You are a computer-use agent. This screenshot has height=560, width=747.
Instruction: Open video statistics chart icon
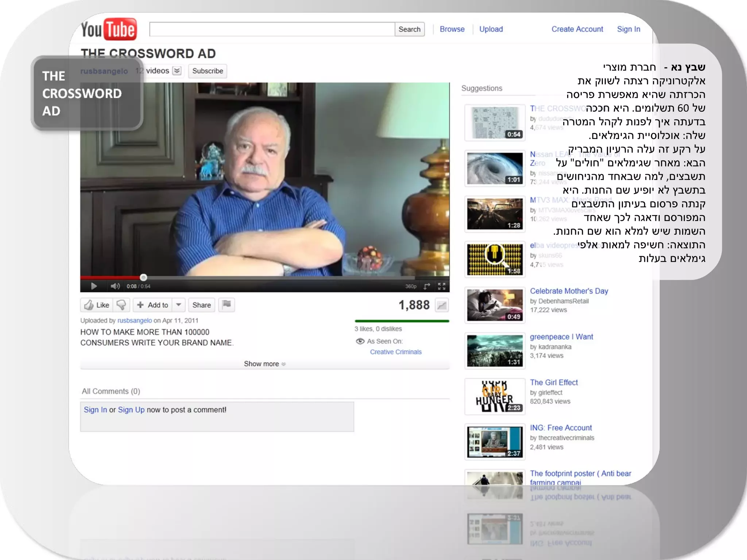[x=442, y=305]
